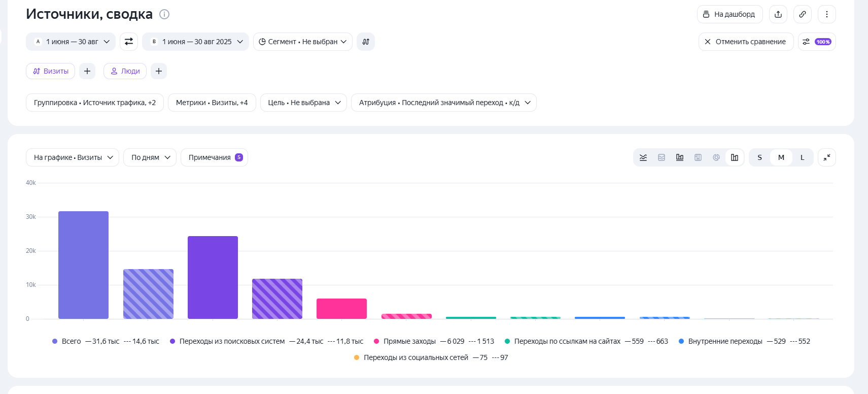This screenshot has width=868, height=394.
Task: Open Группировка • Источник трафика settings
Action: click(95, 103)
